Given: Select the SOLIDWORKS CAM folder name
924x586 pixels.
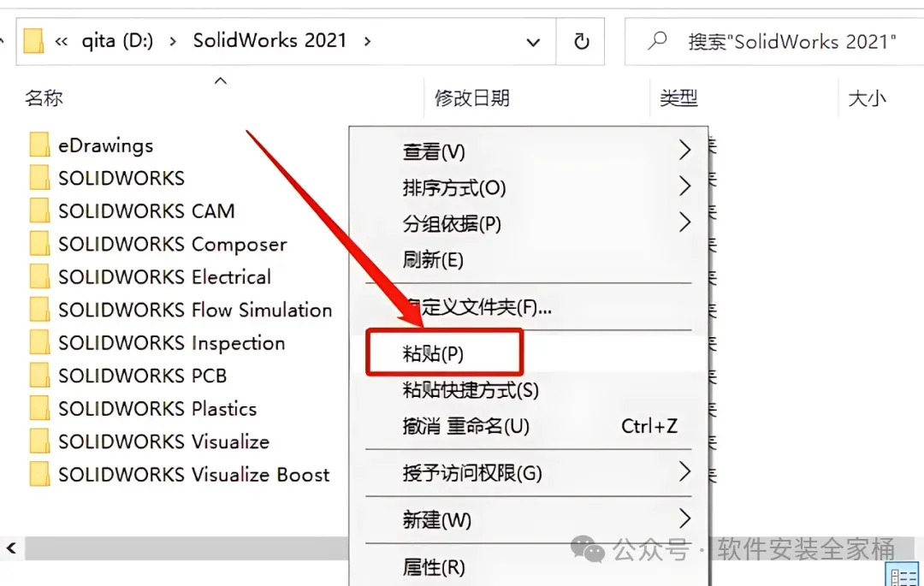Looking at the screenshot, I should (x=146, y=210).
